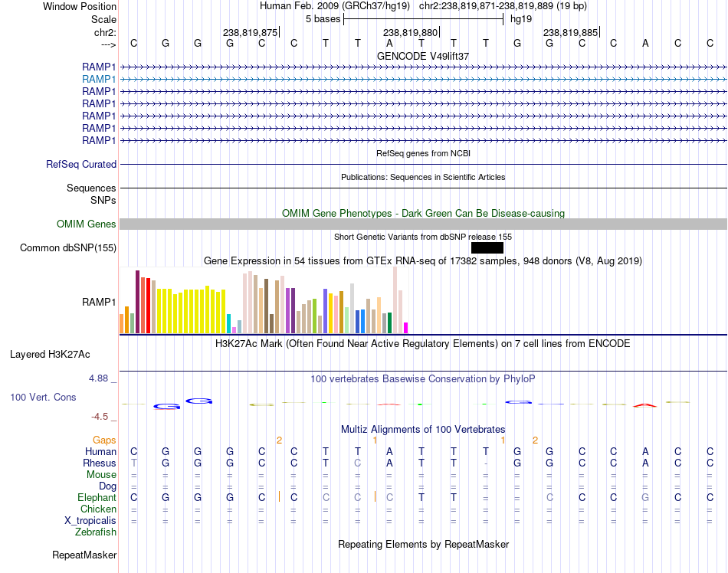728x573 pixels.
Task: Click the Layered H3K27Ac track label
Action: tap(50, 355)
